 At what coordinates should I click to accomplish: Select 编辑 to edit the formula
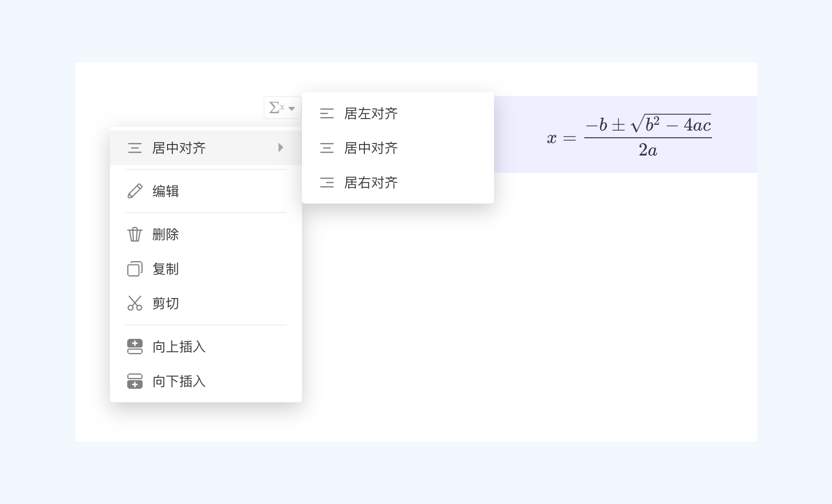pyautogui.click(x=206, y=191)
